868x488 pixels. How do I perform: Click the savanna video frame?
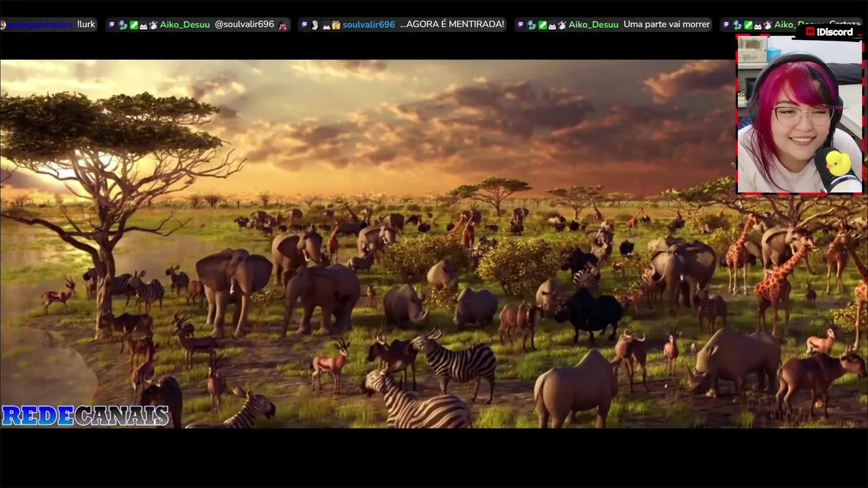point(434,244)
